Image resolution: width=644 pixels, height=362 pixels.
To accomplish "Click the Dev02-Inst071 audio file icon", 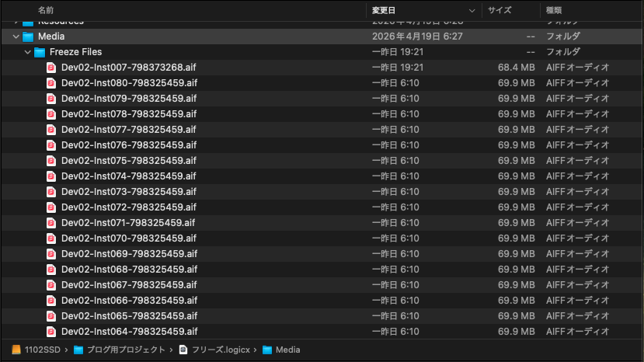I will click(51, 223).
